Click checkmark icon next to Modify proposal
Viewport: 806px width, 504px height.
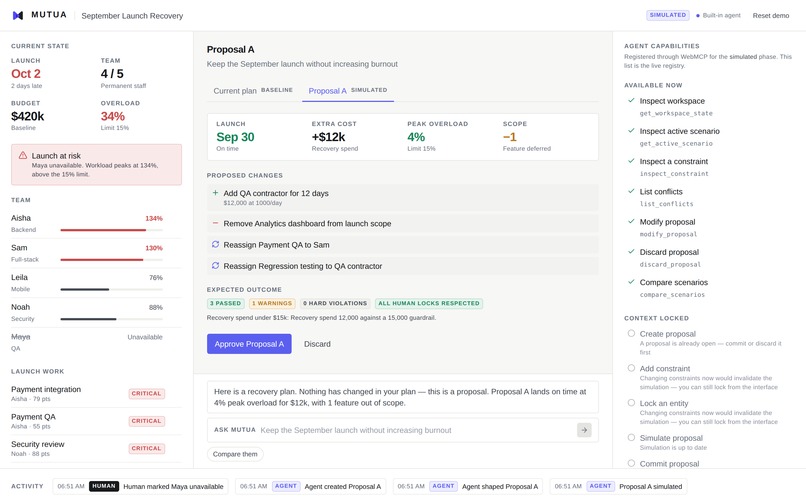click(x=631, y=221)
